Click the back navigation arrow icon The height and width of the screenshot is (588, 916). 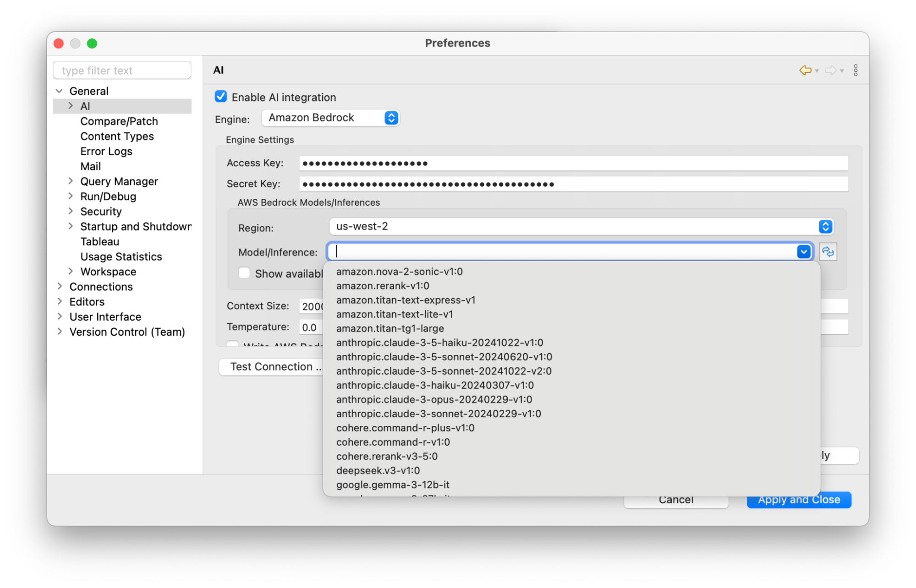pyautogui.click(x=805, y=70)
